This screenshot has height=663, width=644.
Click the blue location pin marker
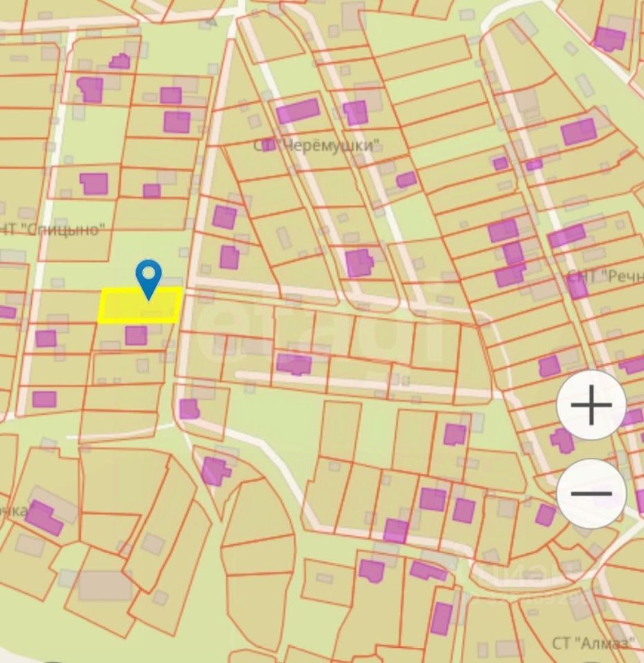click(x=149, y=280)
